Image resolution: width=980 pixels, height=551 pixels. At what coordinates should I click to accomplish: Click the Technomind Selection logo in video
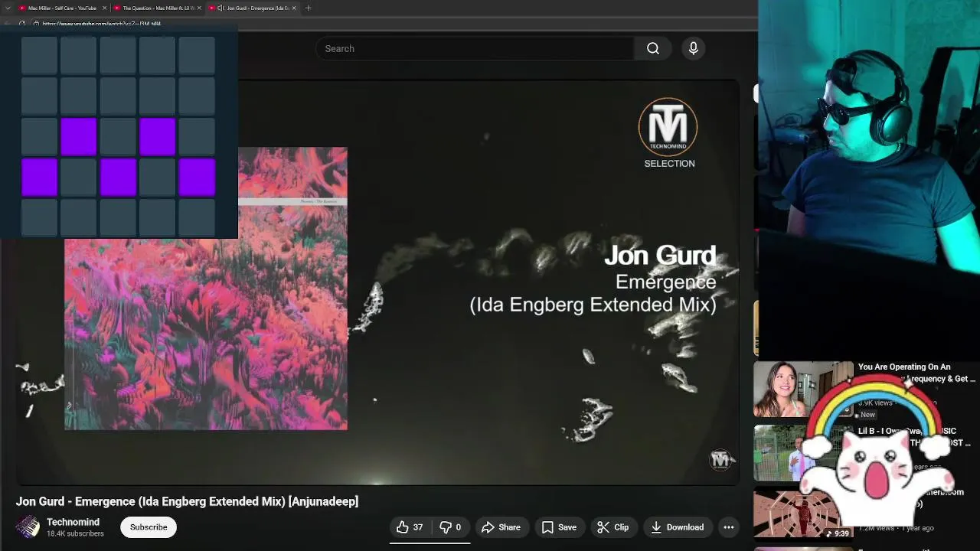[x=668, y=133]
